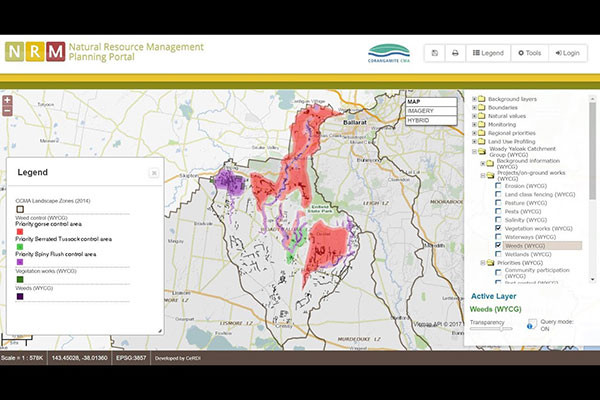Viewport: 600px width, 400px height.
Task: Expand the Background layers folder
Action: click(474, 99)
